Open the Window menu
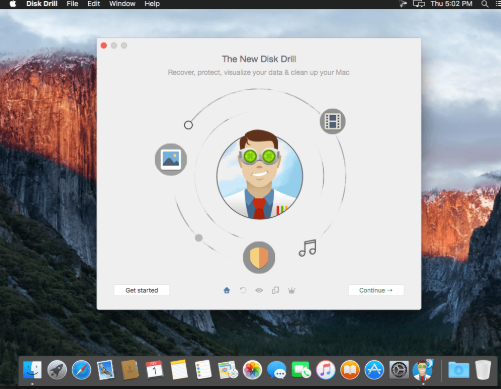 click(x=122, y=4)
